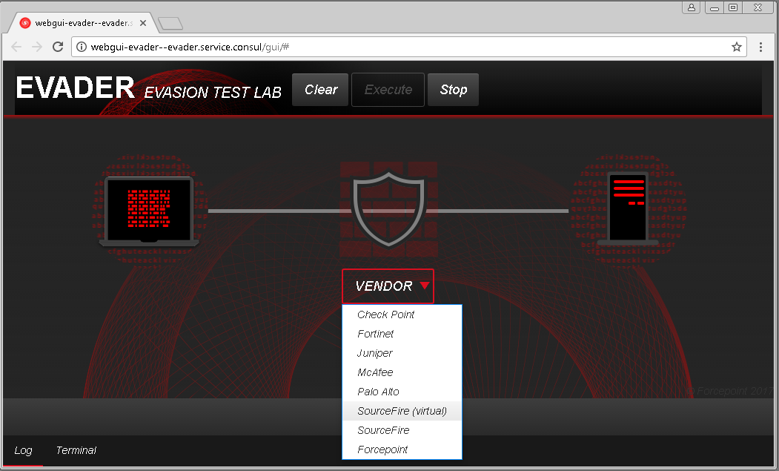Go back in browser history
The image size is (779, 471).
click(16, 47)
